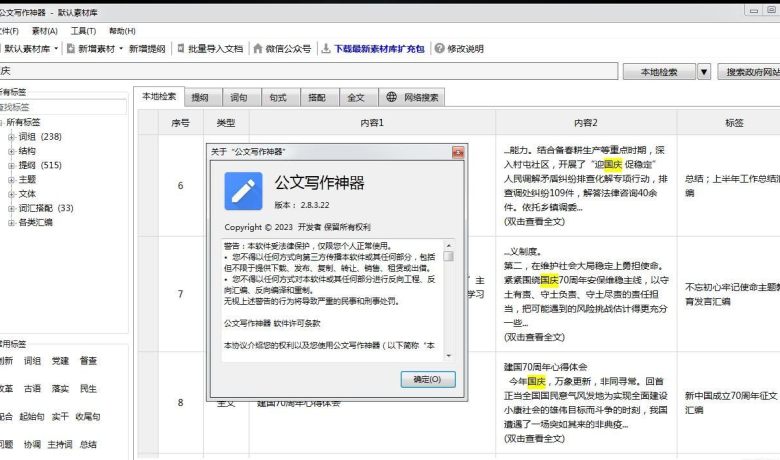Click the main search input field
The height and width of the screenshot is (460, 780).
[308, 71]
